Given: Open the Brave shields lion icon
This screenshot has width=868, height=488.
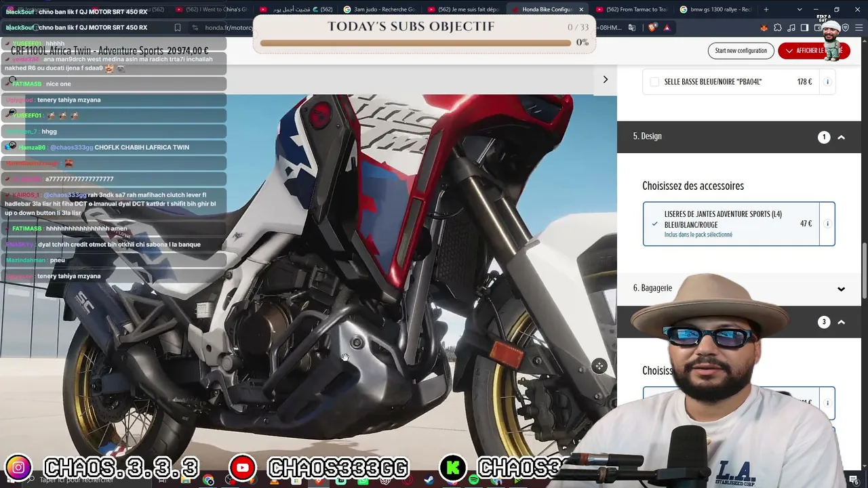Looking at the screenshot, I should [652, 28].
